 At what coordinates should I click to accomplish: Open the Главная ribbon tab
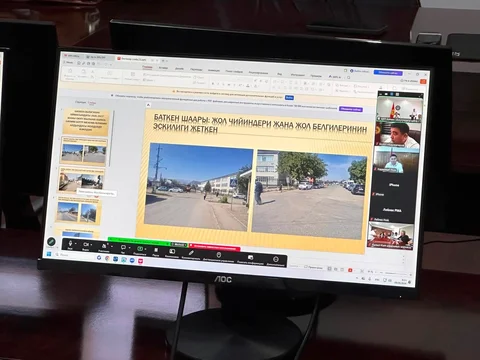coord(147,67)
